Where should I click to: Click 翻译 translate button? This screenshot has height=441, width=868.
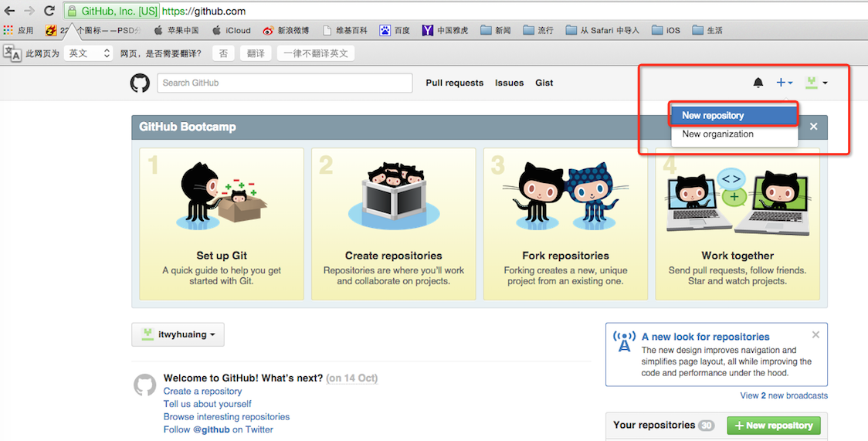click(x=255, y=53)
